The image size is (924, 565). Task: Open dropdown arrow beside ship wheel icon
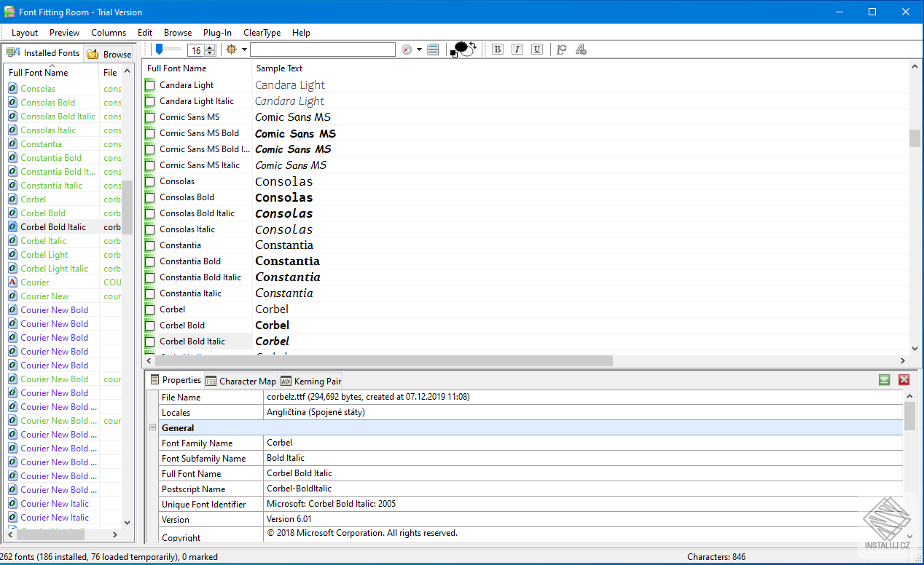[244, 50]
